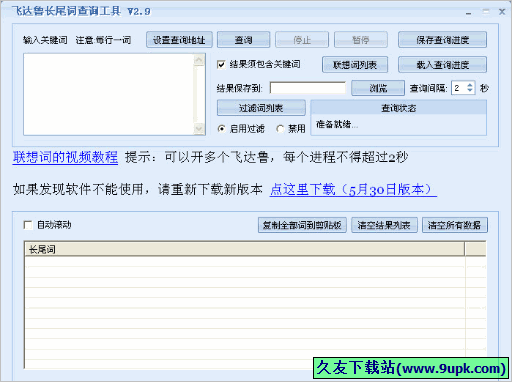Click the 准备就绪 status text
Viewport: 512px width, 382px height.
pos(337,124)
